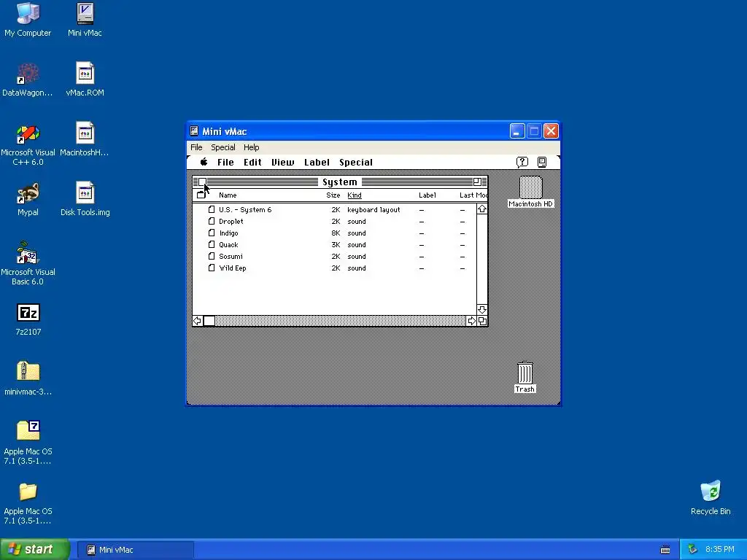Viewport: 747px width, 560px height.
Task: Select the Indigo sound file icon
Action: click(x=212, y=233)
